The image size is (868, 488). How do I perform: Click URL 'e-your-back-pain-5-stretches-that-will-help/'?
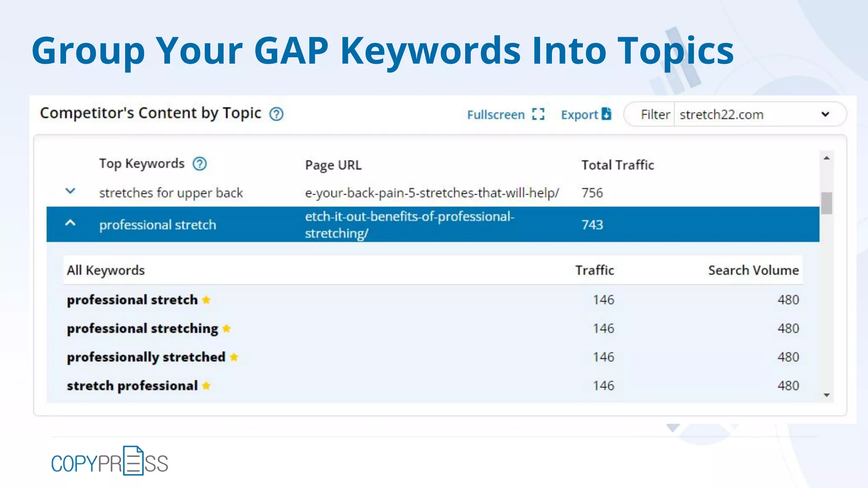pos(432,193)
